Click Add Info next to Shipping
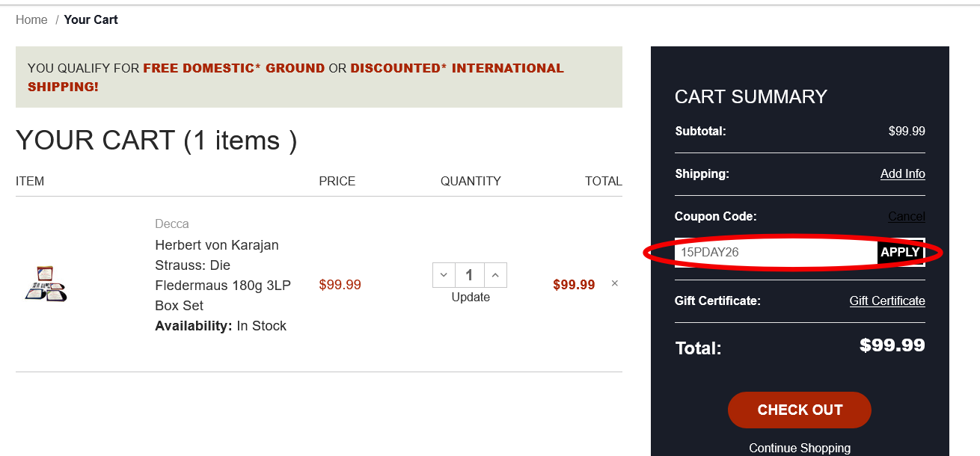The height and width of the screenshot is (456, 980). tap(902, 173)
